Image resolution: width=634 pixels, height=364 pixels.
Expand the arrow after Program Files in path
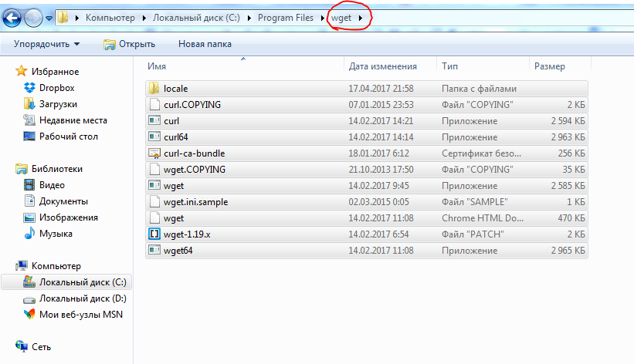[320, 17]
